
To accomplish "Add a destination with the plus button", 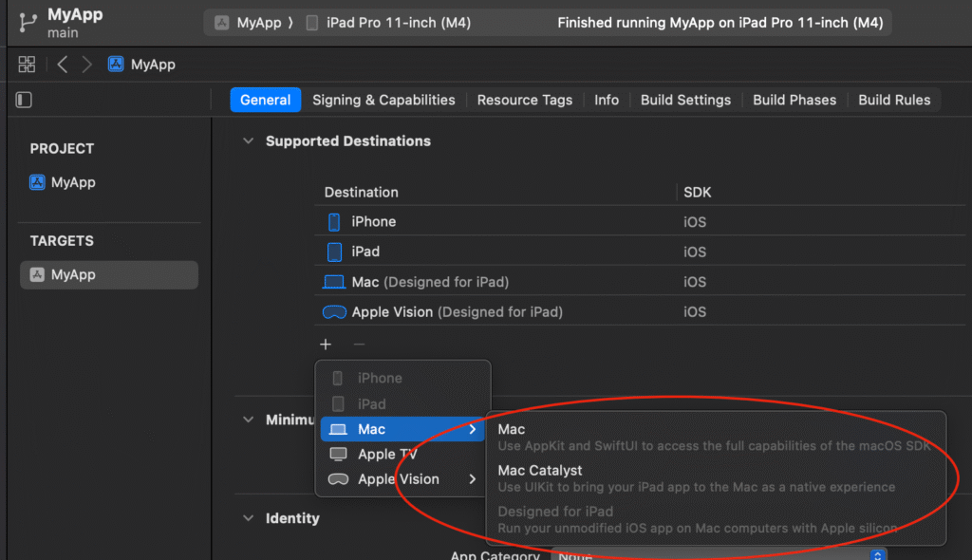I will tap(326, 345).
